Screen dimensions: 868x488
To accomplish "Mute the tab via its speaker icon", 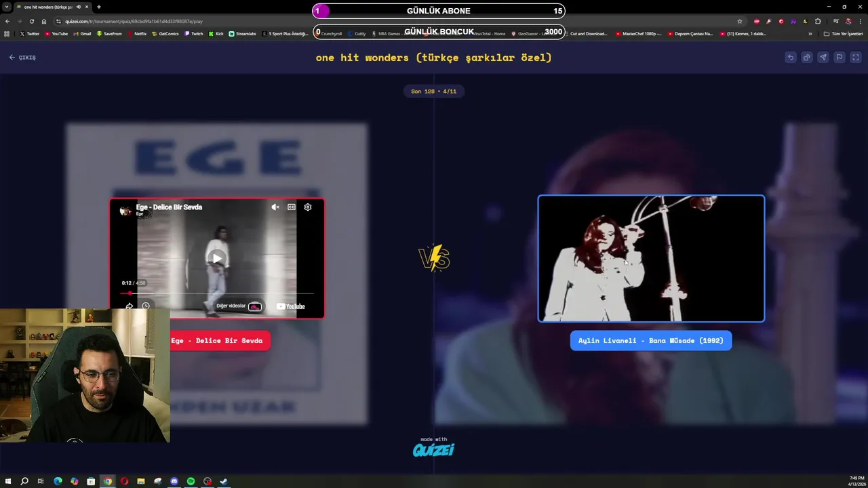I will click(78, 7).
